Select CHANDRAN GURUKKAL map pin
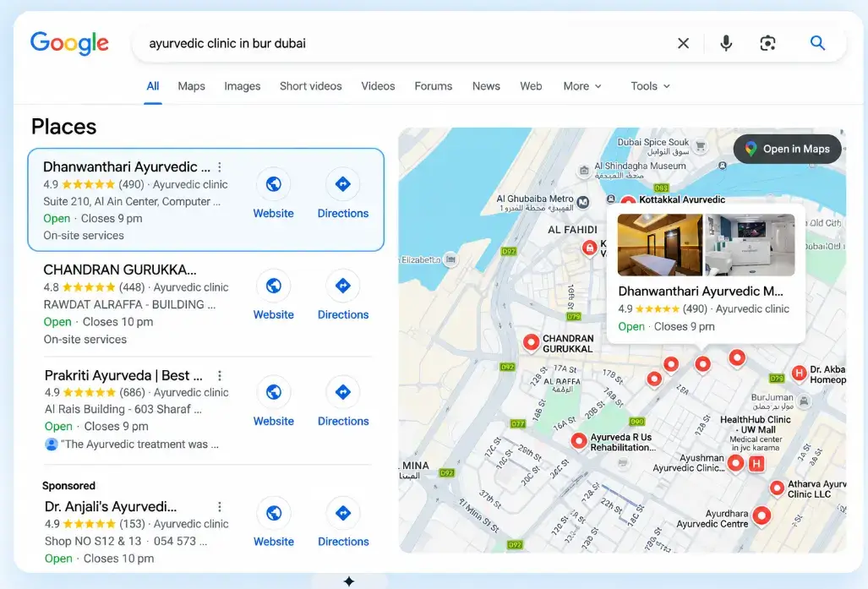 (x=531, y=342)
